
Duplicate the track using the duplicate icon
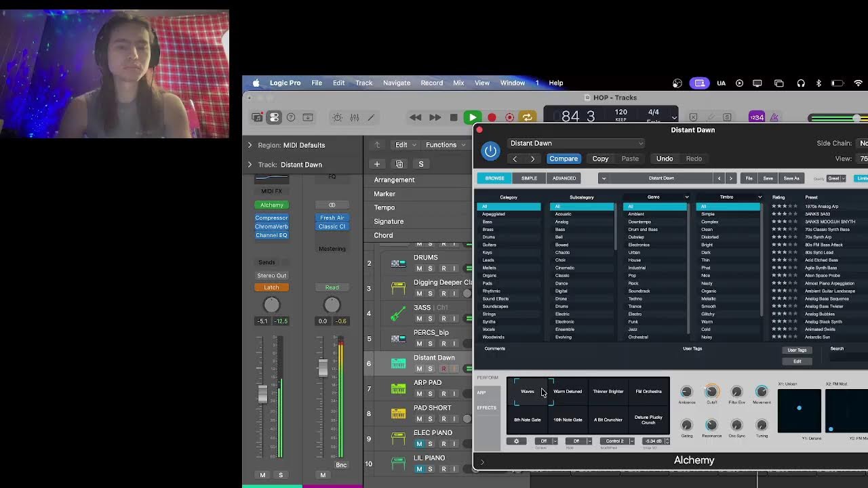click(399, 164)
